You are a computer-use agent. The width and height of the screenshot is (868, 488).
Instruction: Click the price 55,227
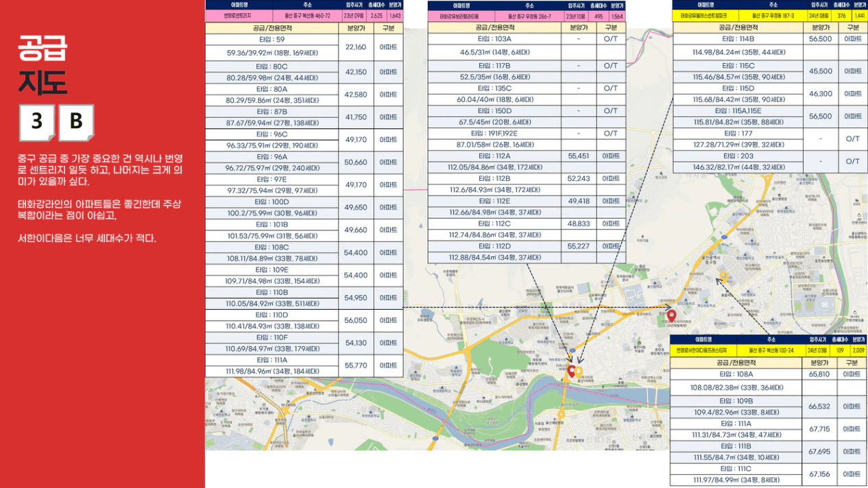point(579,246)
